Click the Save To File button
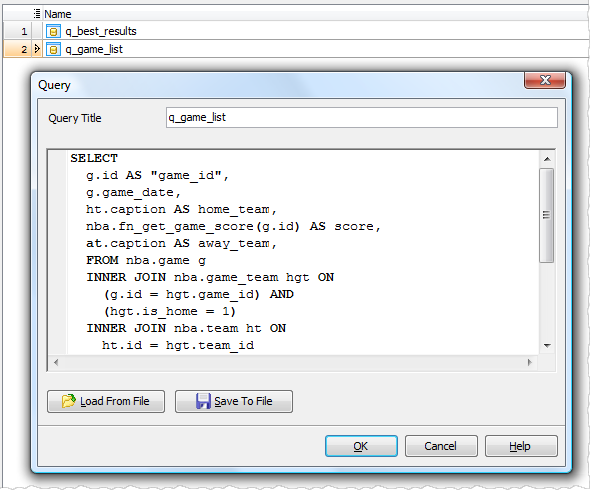Image resolution: width=593 pixels, height=493 pixels. click(234, 401)
